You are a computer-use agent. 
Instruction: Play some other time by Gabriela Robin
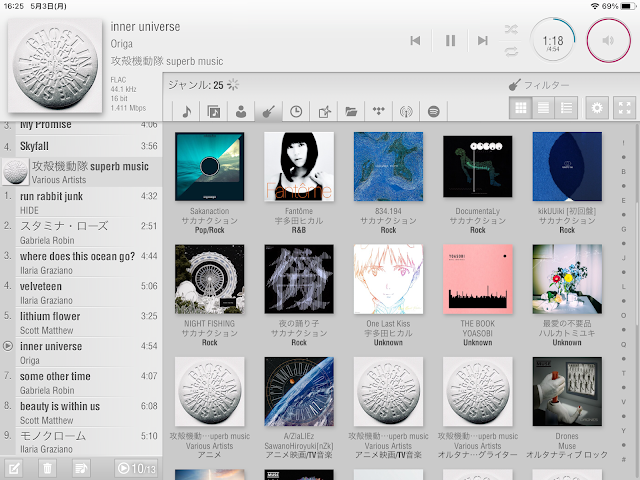pyautogui.click(x=81, y=382)
